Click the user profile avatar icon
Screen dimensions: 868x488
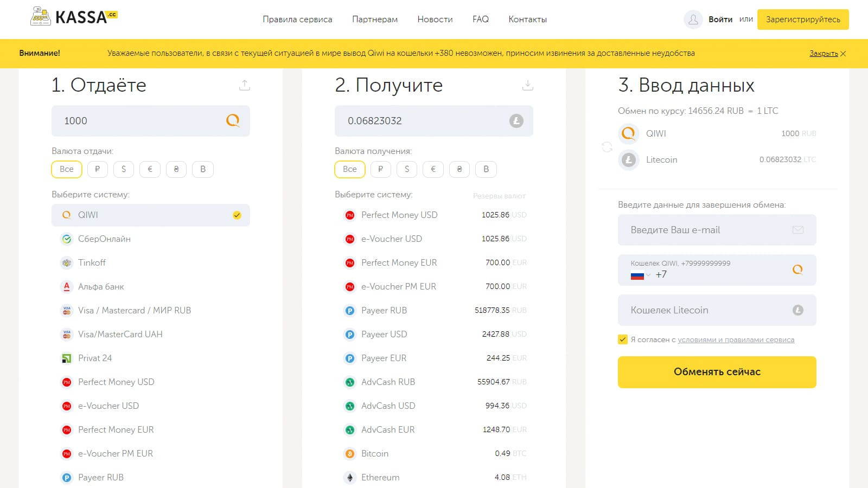pyautogui.click(x=693, y=20)
